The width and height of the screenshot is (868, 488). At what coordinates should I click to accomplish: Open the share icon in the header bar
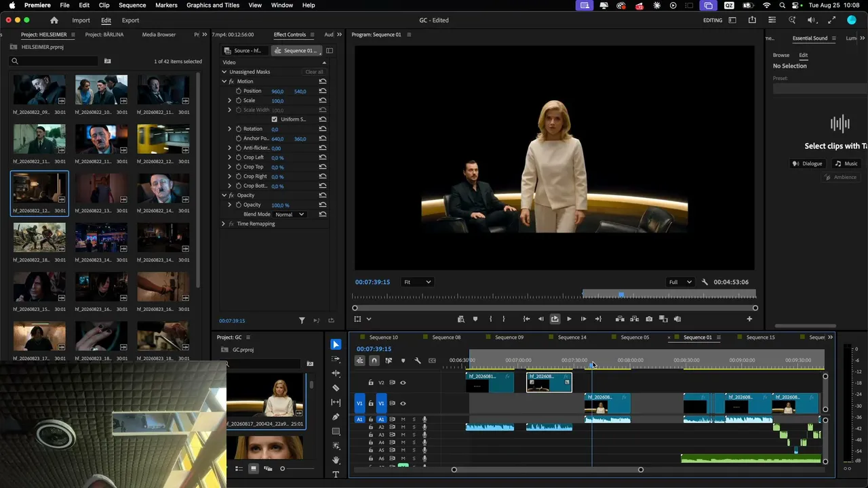(x=752, y=20)
